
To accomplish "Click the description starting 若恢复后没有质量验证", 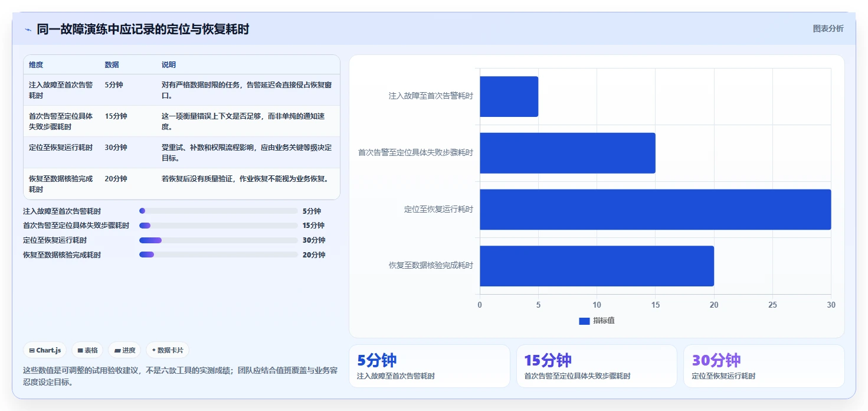I will click(245, 179).
